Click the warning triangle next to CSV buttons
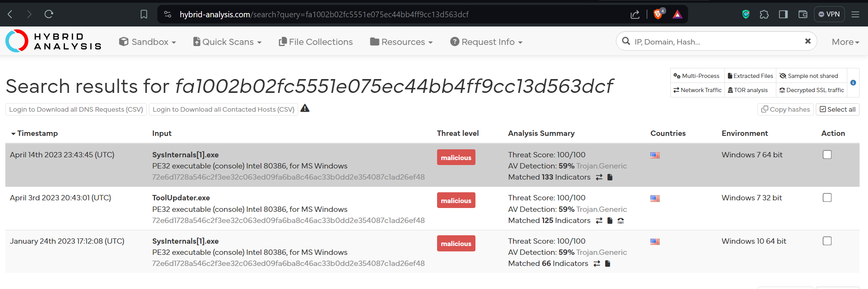Image resolution: width=868 pixels, height=289 pixels. coord(305,109)
